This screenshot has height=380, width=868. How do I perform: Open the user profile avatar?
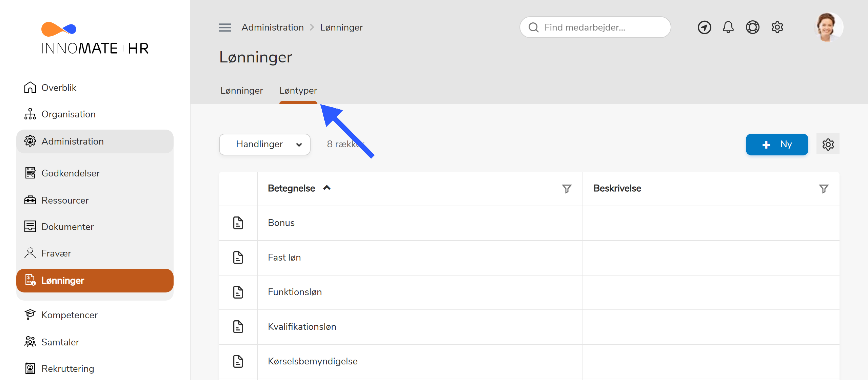click(828, 27)
